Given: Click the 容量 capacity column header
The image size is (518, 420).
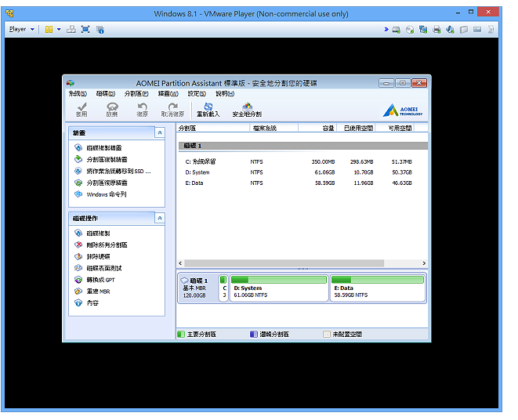Looking at the screenshot, I should point(317,129).
